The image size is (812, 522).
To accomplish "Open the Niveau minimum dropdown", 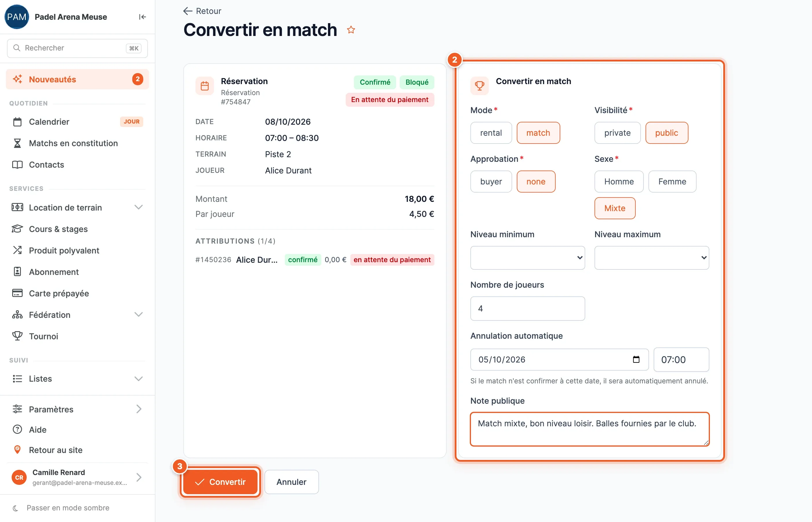I will click(527, 258).
